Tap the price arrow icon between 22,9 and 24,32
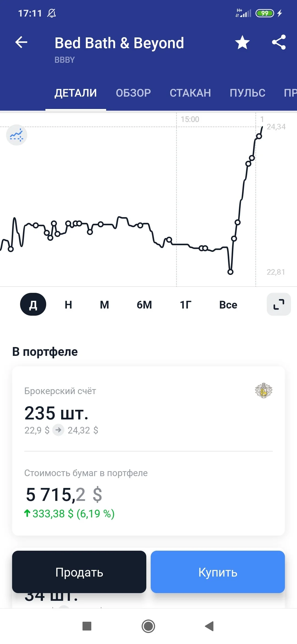297x644 pixels. click(x=58, y=430)
